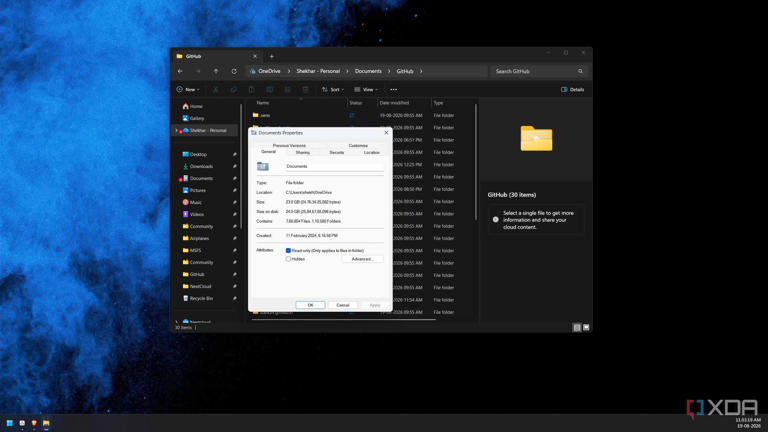Screen dimensions: 768x432
Task: Toggle the Details pane button
Action: click(573, 90)
